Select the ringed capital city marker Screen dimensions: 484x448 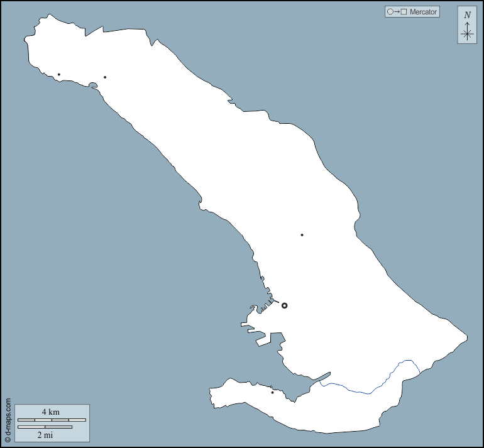point(284,305)
